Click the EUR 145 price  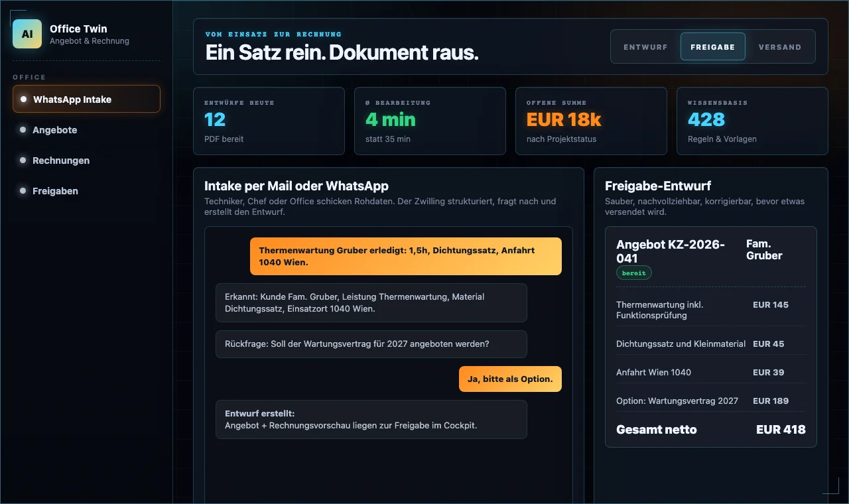[771, 304]
